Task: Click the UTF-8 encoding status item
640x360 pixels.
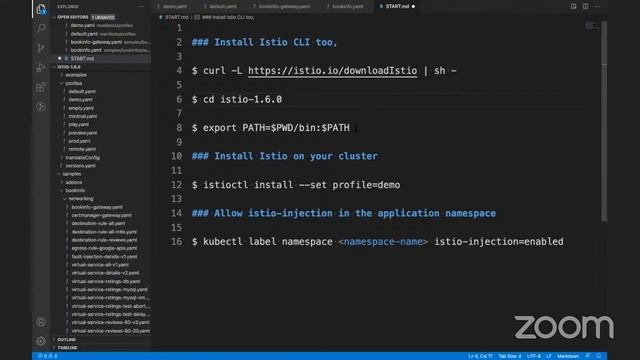Action: click(533, 356)
